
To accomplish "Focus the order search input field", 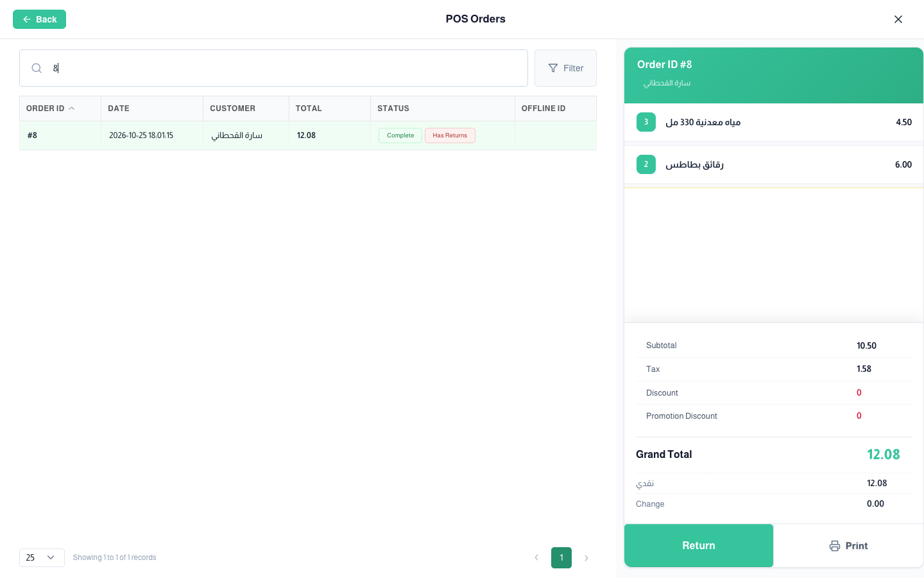I will [273, 68].
